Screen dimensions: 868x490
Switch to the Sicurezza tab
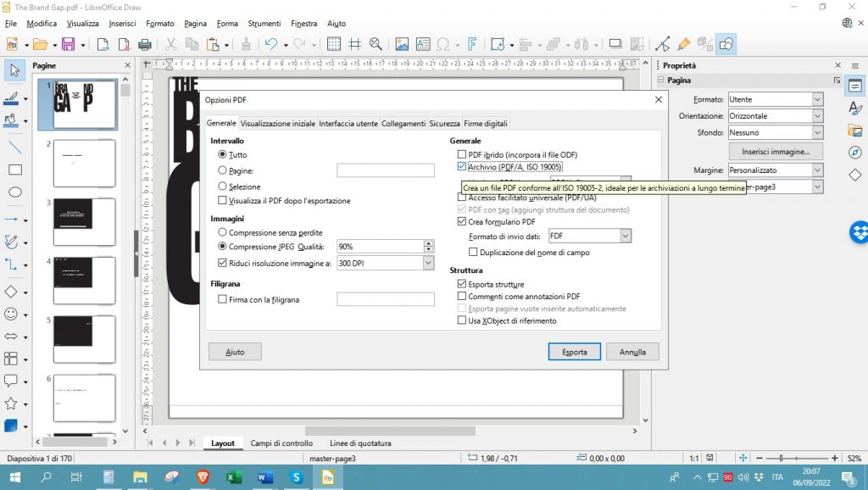444,124
